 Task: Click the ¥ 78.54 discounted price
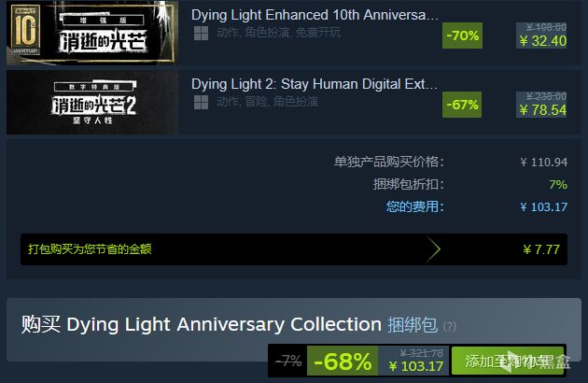543,110
